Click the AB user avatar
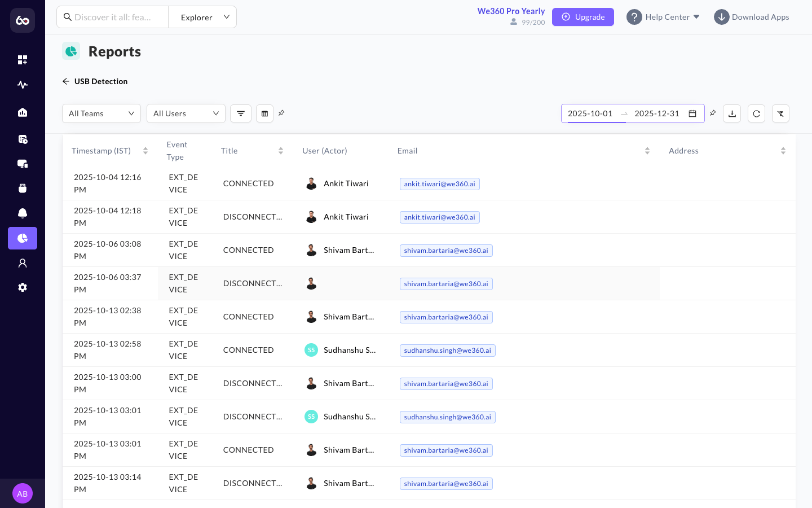The height and width of the screenshot is (508, 812). coord(23,493)
